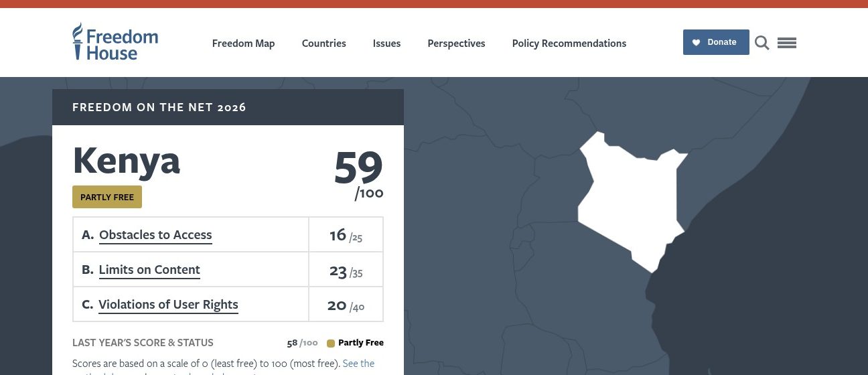Click the gold Partly Free legend square
This screenshot has height=375, width=868.
pyautogui.click(x=331, y=344)
